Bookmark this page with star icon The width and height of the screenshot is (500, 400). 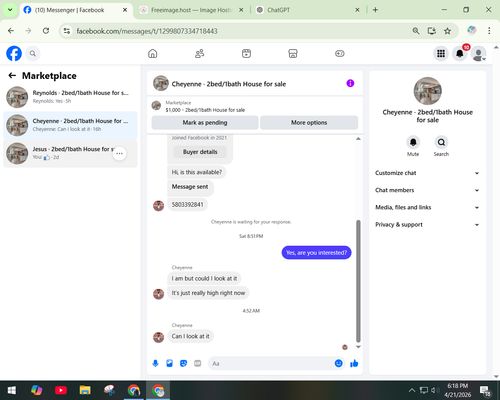447,31
